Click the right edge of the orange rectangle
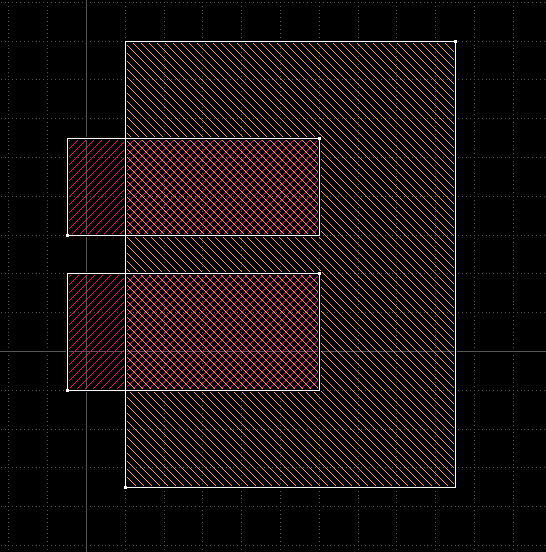Screen dimensions: 546x552 click(x=455, y=264)
